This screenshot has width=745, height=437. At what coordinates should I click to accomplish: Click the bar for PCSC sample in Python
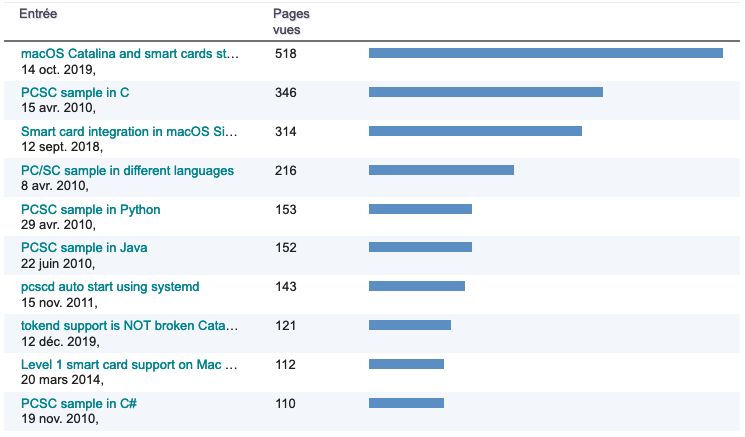pyautogui.click(x=420, y=209)
